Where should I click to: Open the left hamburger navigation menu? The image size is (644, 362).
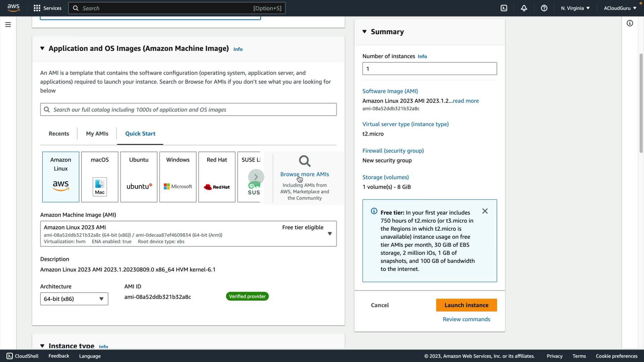pos(8,24)
